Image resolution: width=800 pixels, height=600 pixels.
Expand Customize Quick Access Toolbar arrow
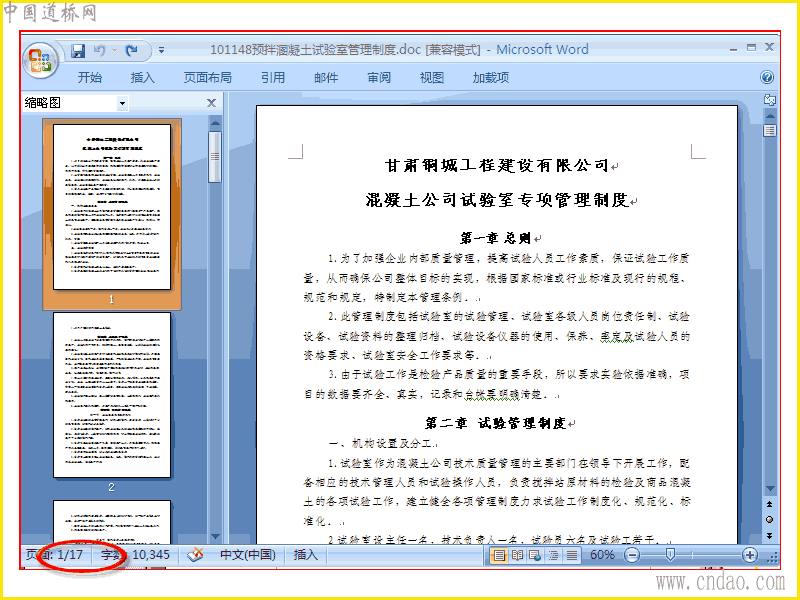(x=161, y=51)
